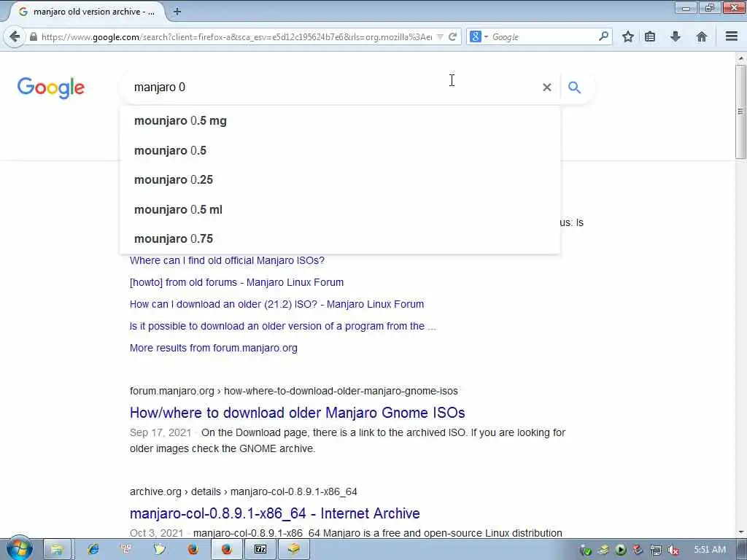Click the vertical scrollbar thumb
The width and height of the screenshot is (747, 560).
(x=740, y=112)
